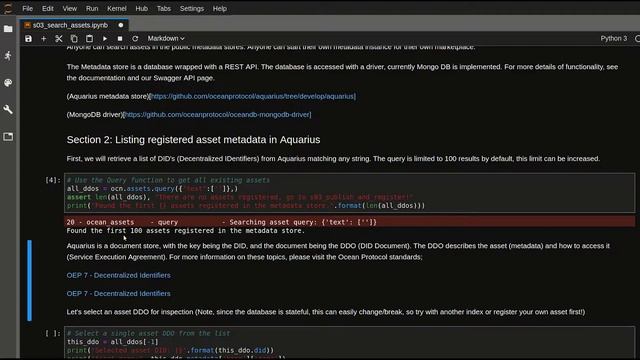
Task: Open the Kernel menu
Action: coord(117,8)
